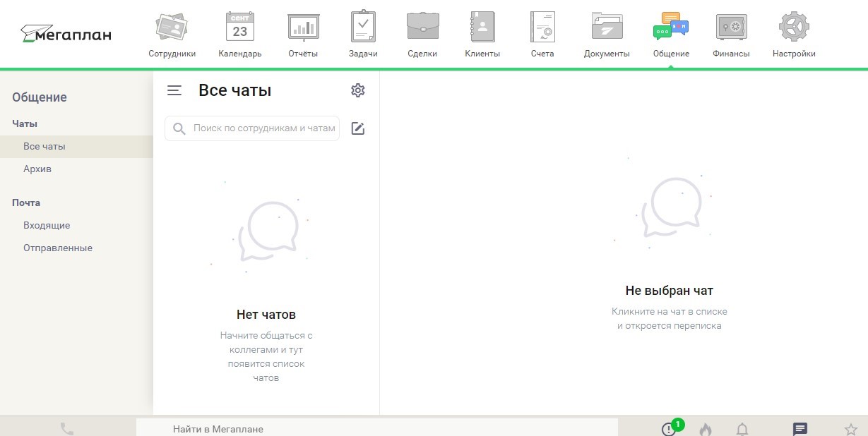
Task: Focus the Поиск по сотрудникам и чатам field
Action: pos(252,128)
